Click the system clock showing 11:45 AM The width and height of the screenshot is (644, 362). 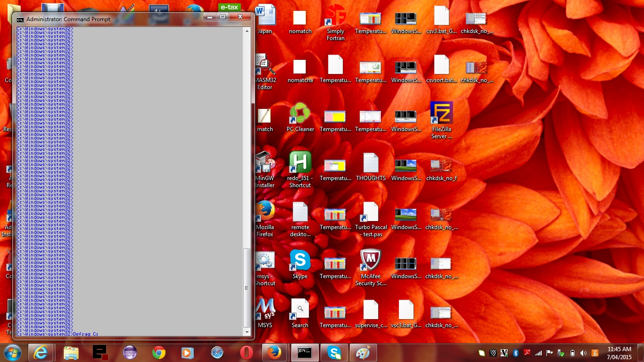pyautogui.click(x=619, y=353)
